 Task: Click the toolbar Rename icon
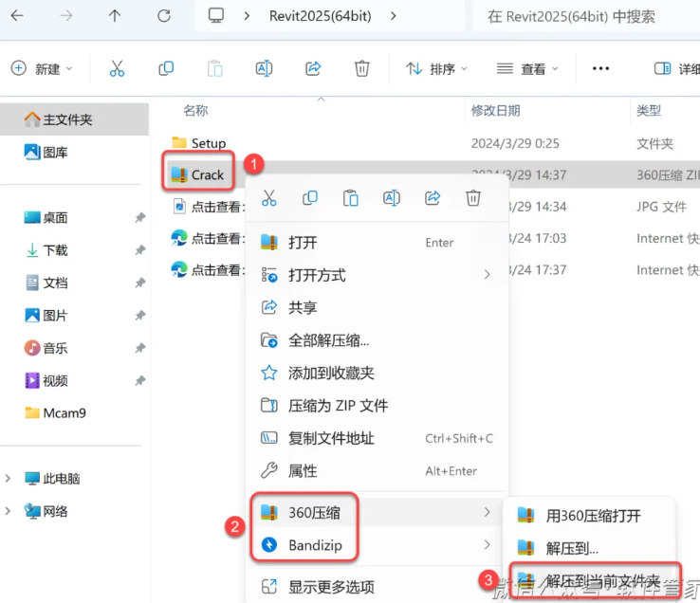[264, 68]
